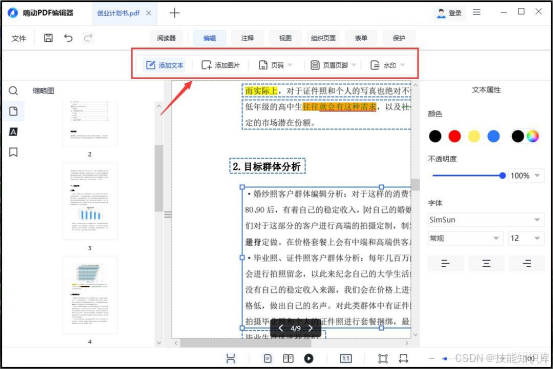This screenshot has width=553, height=369.
Task: Switch to the 保护 tab
Action: coord(399,38)
